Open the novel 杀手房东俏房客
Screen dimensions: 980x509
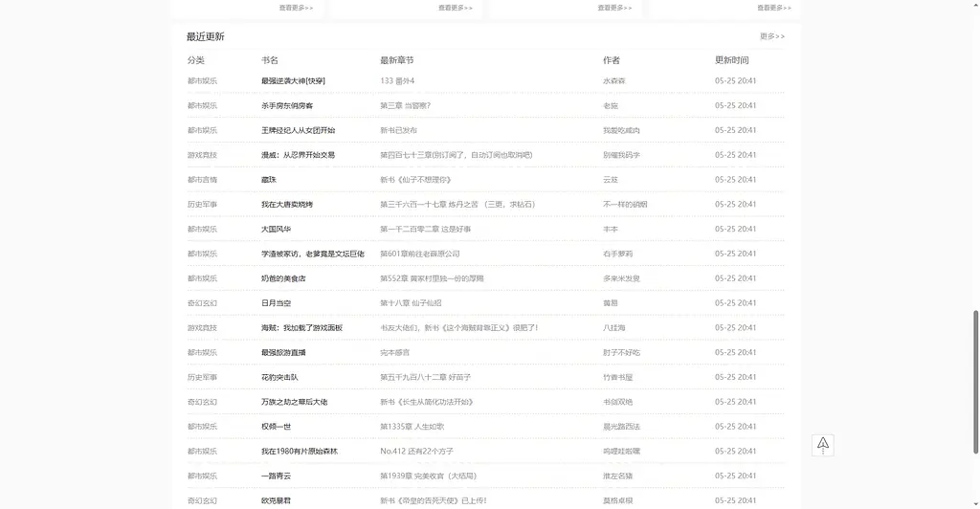286,105
